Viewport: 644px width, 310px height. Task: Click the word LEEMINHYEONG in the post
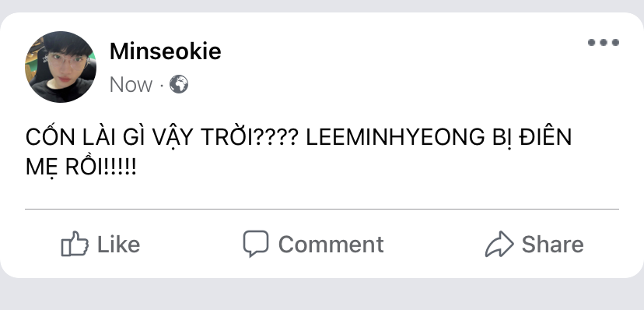tap(395, 137)
